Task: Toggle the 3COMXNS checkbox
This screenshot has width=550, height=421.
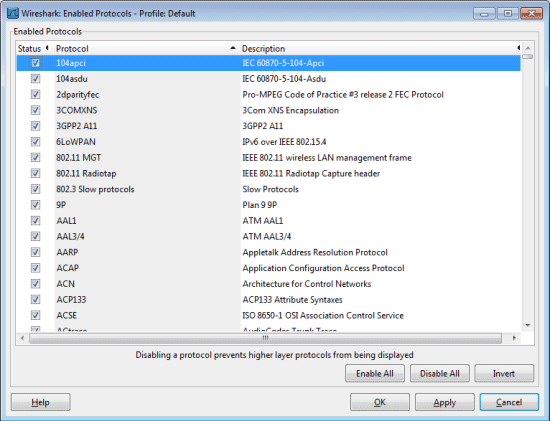Action: [x=35, y=110]
